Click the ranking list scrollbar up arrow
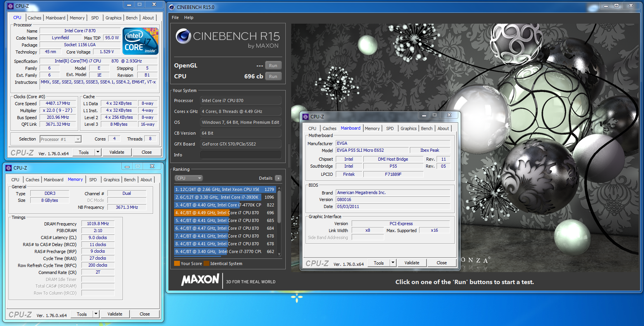Image resolution: width=644 pixels, height=326 pixels. (x=279, y=188)
